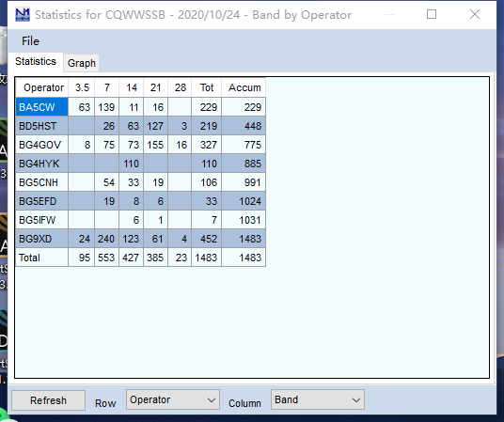Maximize the Statistics window
The width and height of the screenshot is (504, 422).
[432, 14]
